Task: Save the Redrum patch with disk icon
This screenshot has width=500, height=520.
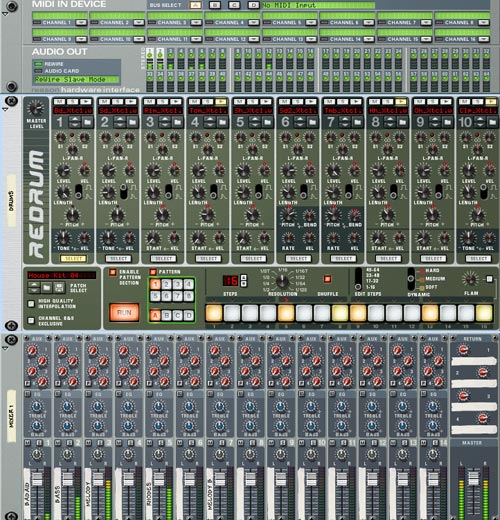Action: tap(59, 287)
